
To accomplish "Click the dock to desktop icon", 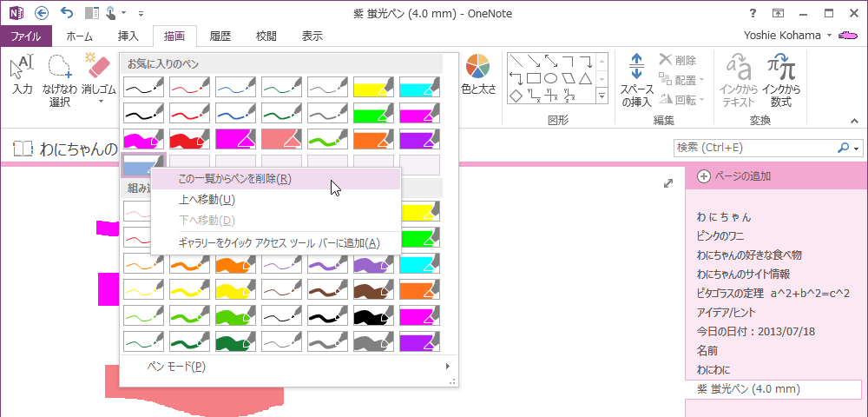I will pyautogui.click(x=92, y=13).
